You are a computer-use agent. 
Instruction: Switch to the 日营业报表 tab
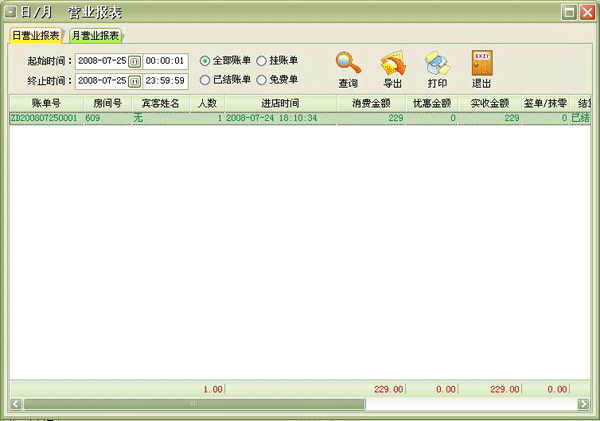(36, 35)
